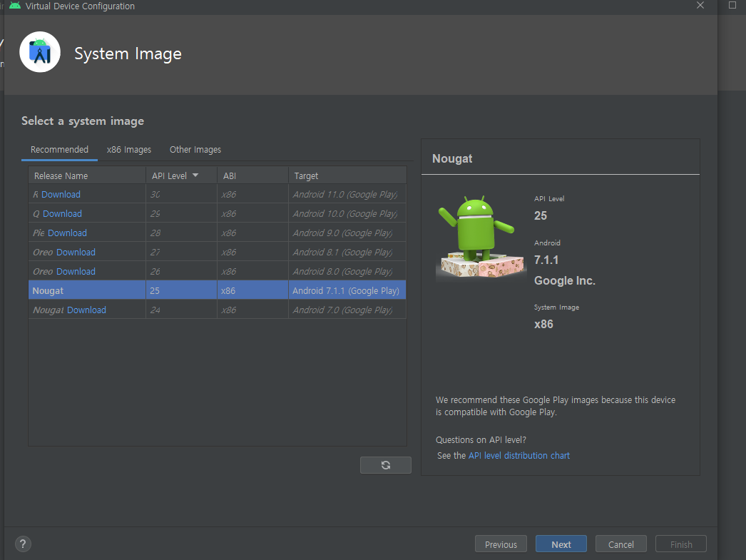Screen dimensions: 746x560
Task: Click API level 30 cell
Action: pos(181,194)
